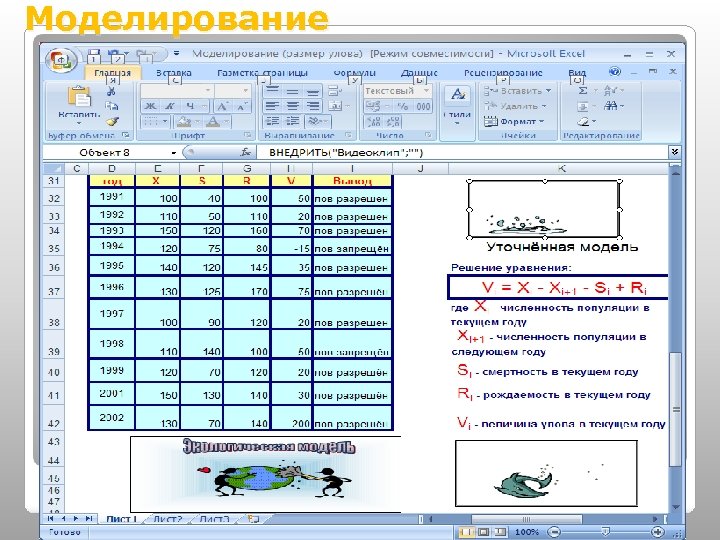Viewport: 720px width, 540px height.
Task: Click the zoom in plus button
Action: coord(658,532)
